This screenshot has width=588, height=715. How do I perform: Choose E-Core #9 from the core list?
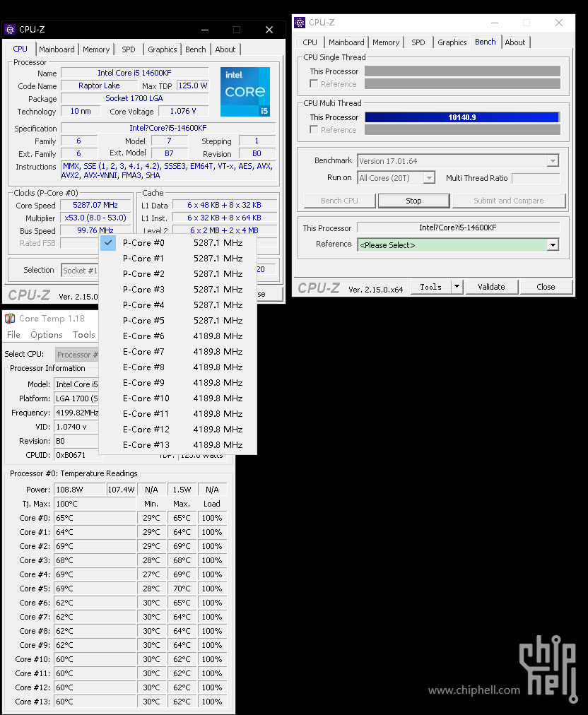(x=178, y=382)
